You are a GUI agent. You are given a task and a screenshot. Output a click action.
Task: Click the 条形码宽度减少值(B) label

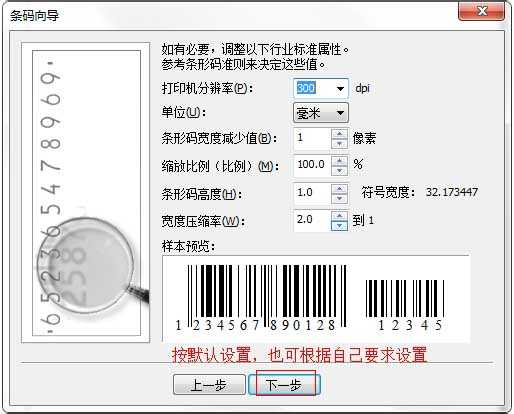pos(219,138)
